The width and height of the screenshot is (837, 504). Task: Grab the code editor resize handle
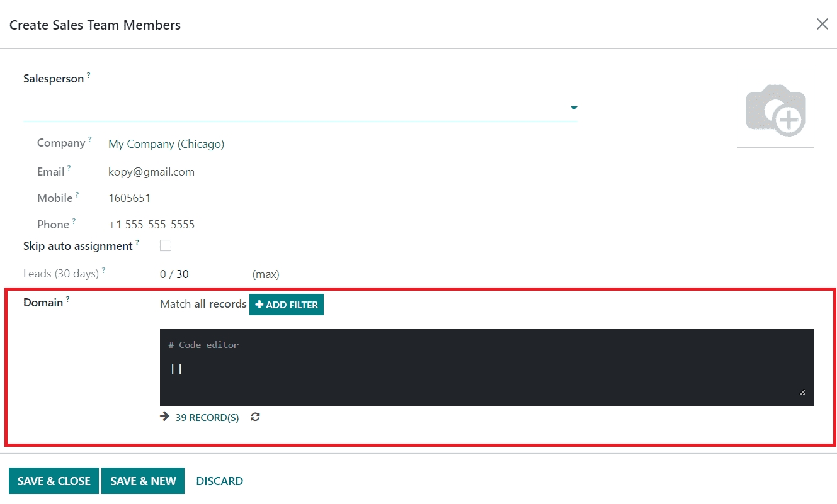pyautogui.click(x=802, y=393)
